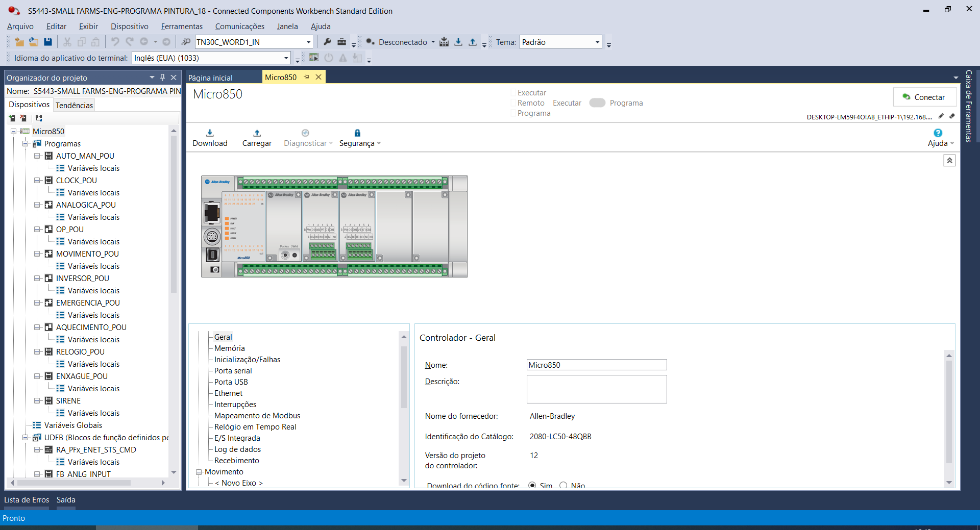The image size is (980, 530).
Task: Open the Dispositivo menu
Action: pos(130,27)
